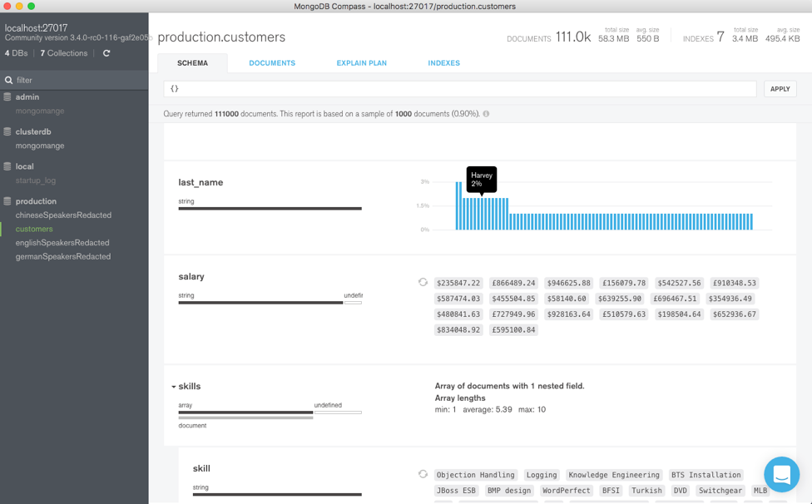Select the Turkish skill value
This screenshot has height=504, width=812.
click(x=646, y=491)
